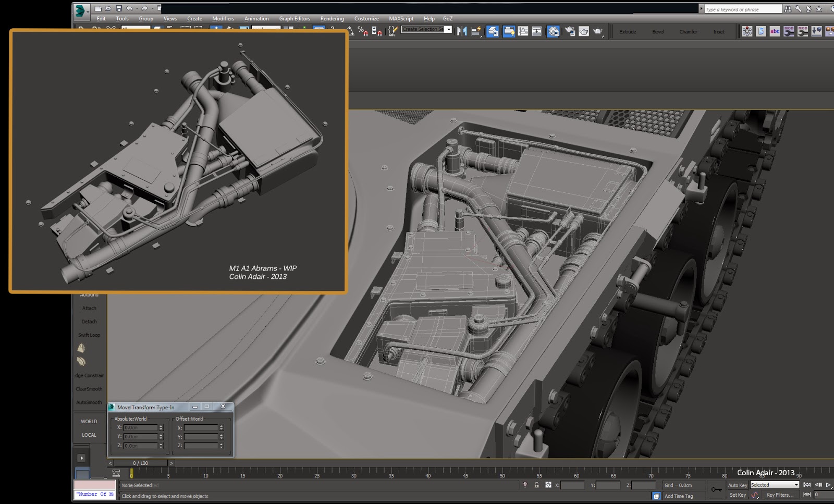This screenshot has height=504, width=834.
Task: Click the Open File folder icon
Action: pos(108,9)
